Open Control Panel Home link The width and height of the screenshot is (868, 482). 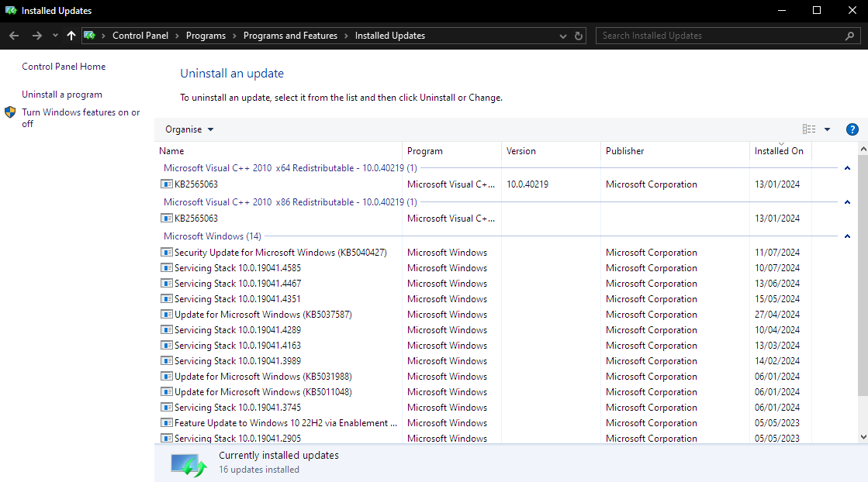pos(64,67)
